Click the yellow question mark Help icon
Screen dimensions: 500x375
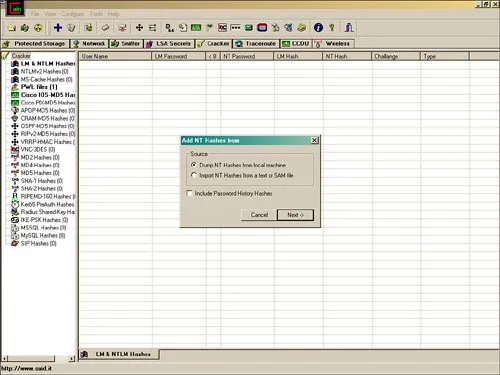click(x=332, y=28)
